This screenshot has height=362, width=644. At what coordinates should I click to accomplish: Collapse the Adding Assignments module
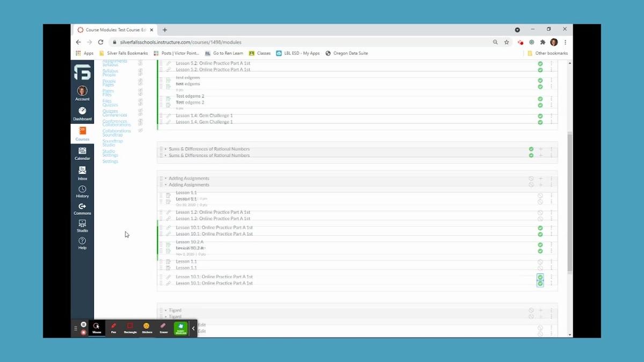coord(165,178)
